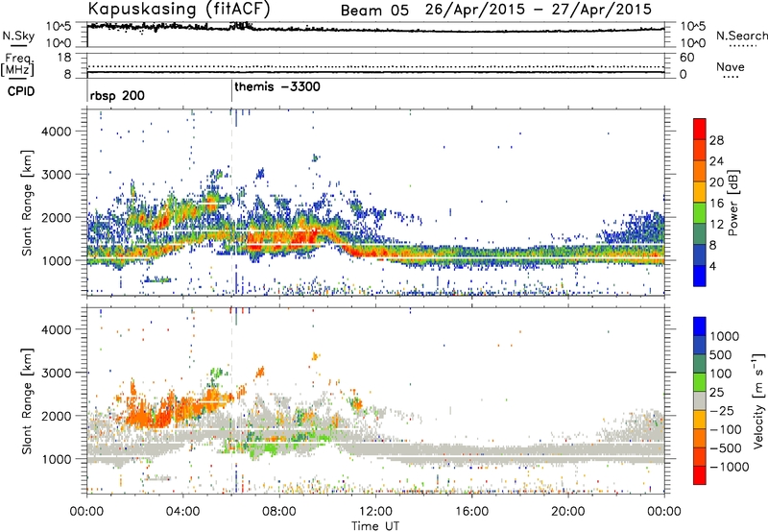Click the 'Velocity [m s-1]' colorbar label
The width and height of the screenshot is (768, 532).
(758, 400)
